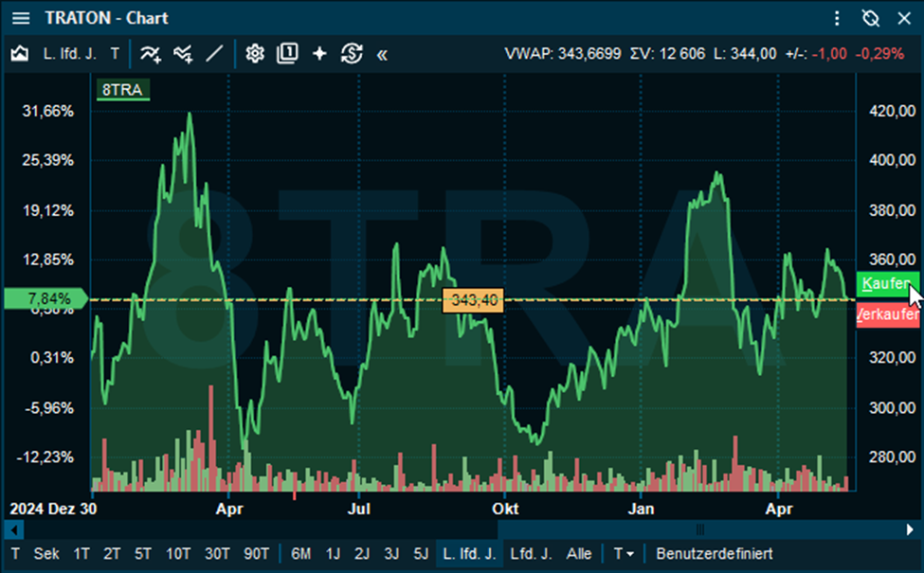Click the right scroll arrow of the chart scrollbar
The width and height of the screenshot is (924, 573).
pos(909,530)
